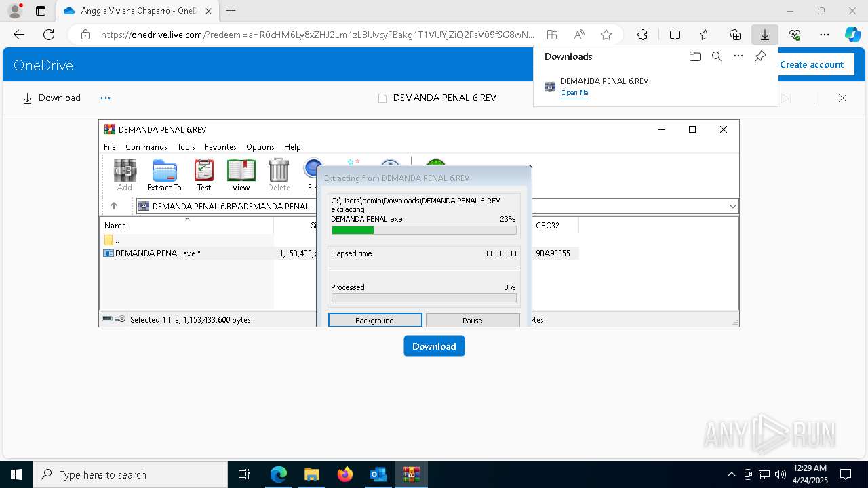
Task: Add this page to favorites star
Action: (606, 35)
